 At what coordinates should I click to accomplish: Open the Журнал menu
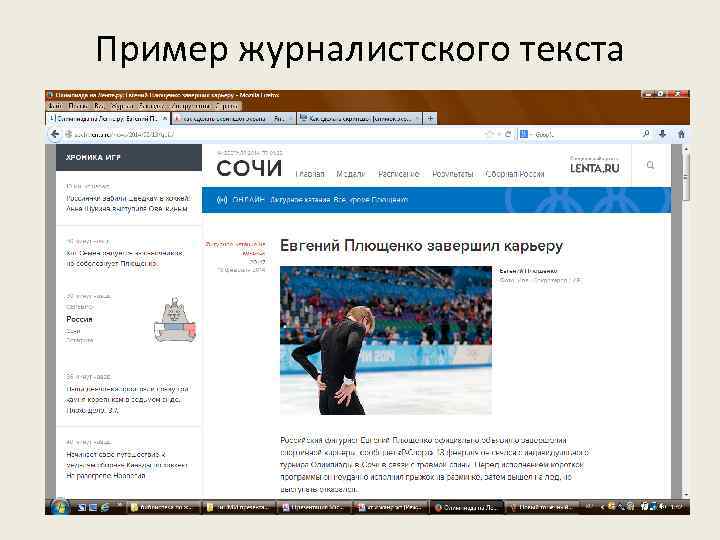tap(123, 106)
